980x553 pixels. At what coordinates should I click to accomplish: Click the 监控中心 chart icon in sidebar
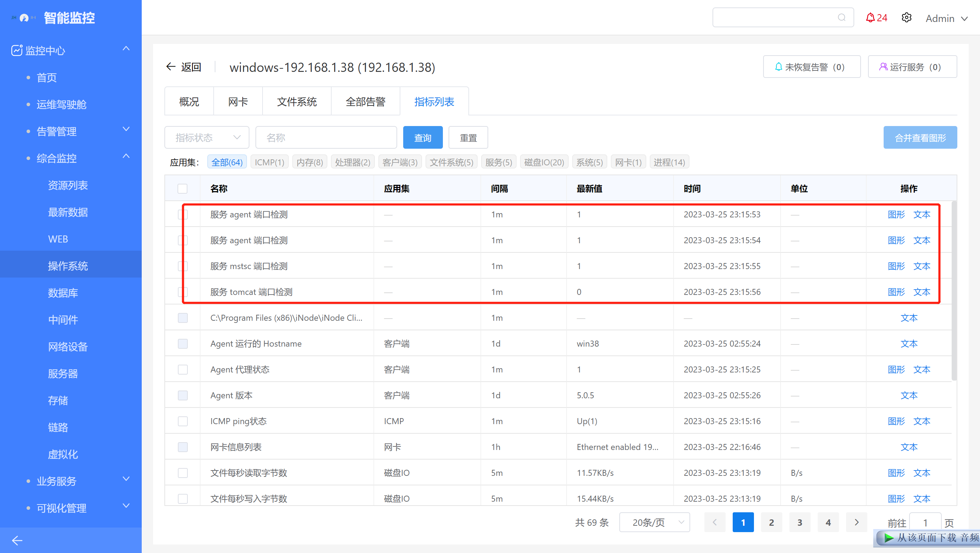click(x=16, y=50)
